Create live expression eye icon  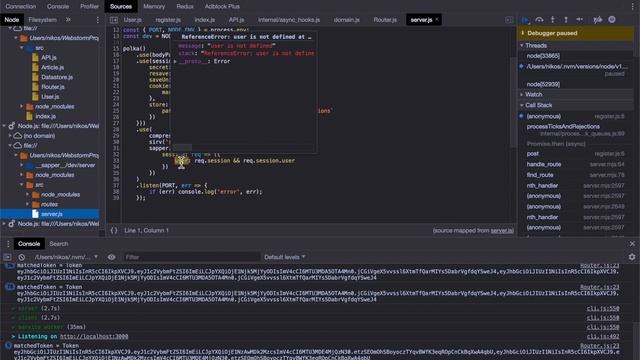111,257
